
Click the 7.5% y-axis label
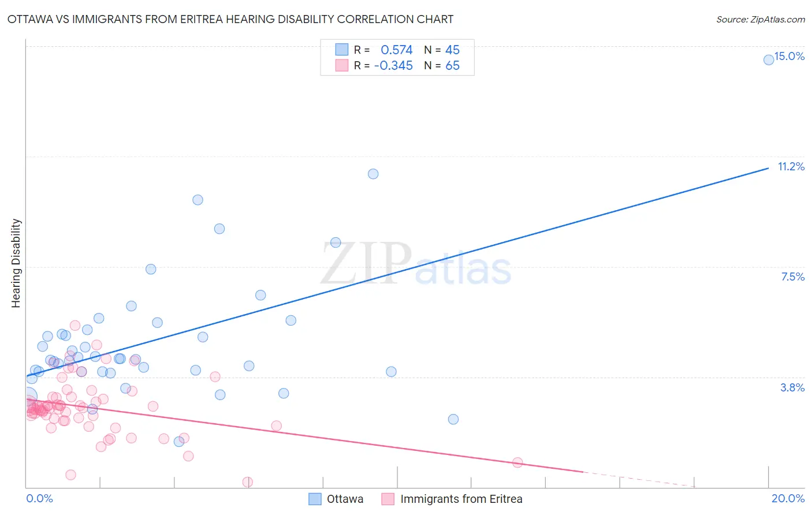tap(793, 277)
